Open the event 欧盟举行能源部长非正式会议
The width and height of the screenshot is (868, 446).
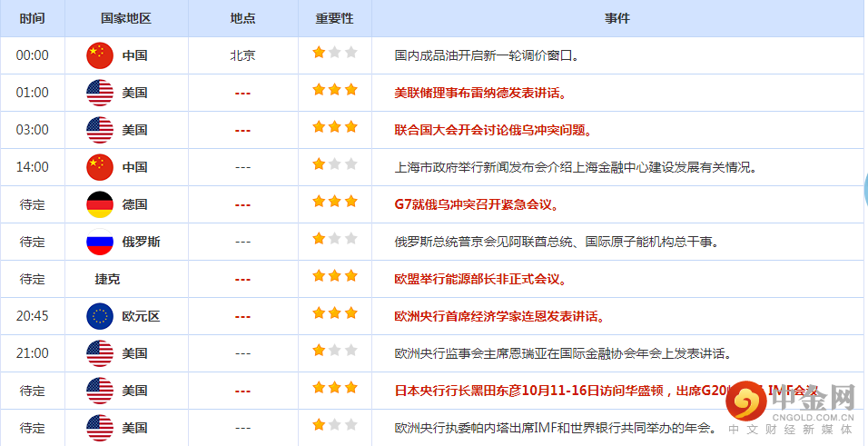(x=480, y=279)
